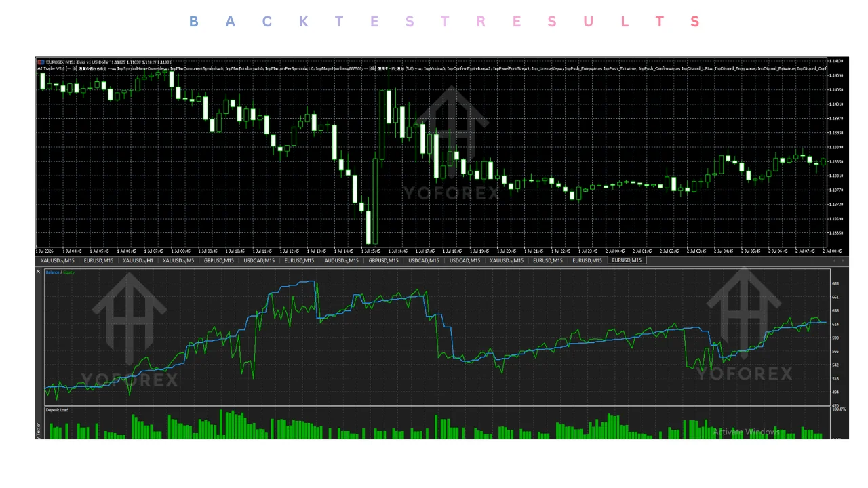Click the EURUSD chart symbol icon in title
The width and height of the screenshot is (868, 488).
[39, 62]
